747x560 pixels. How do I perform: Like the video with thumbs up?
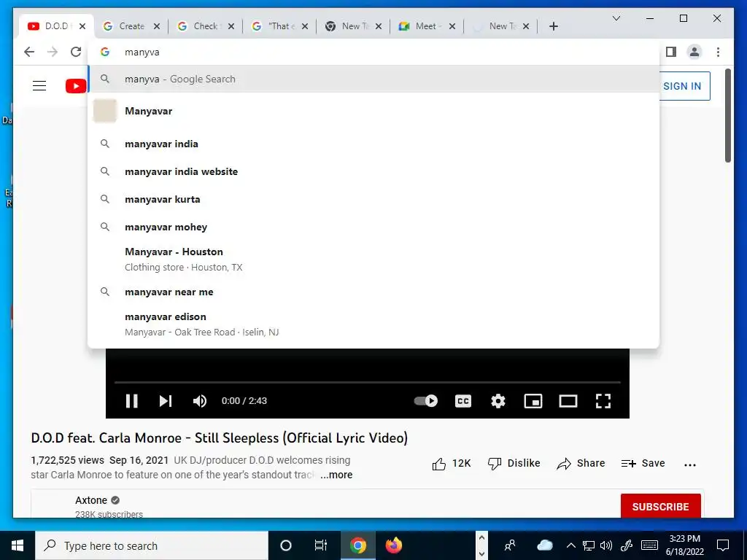coord(451,463)
